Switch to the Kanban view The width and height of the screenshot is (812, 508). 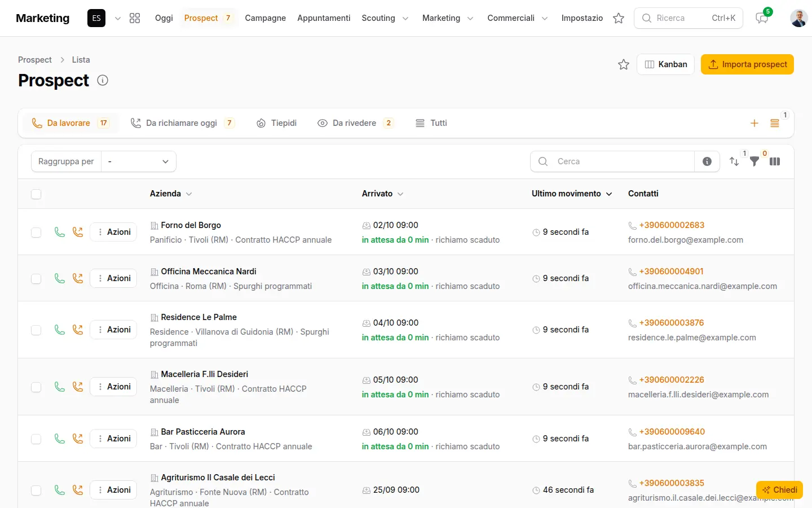pyautogui.click(x=665, y=64)
